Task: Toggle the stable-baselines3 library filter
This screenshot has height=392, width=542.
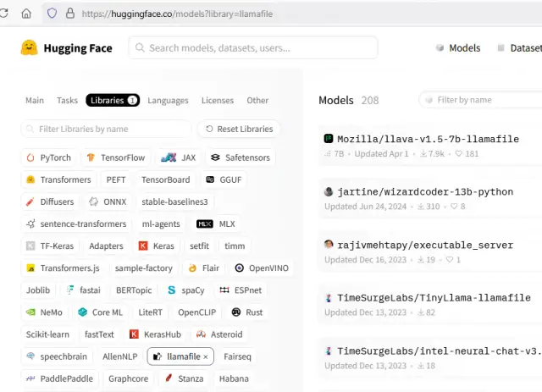Action: [x=174, y=202]
